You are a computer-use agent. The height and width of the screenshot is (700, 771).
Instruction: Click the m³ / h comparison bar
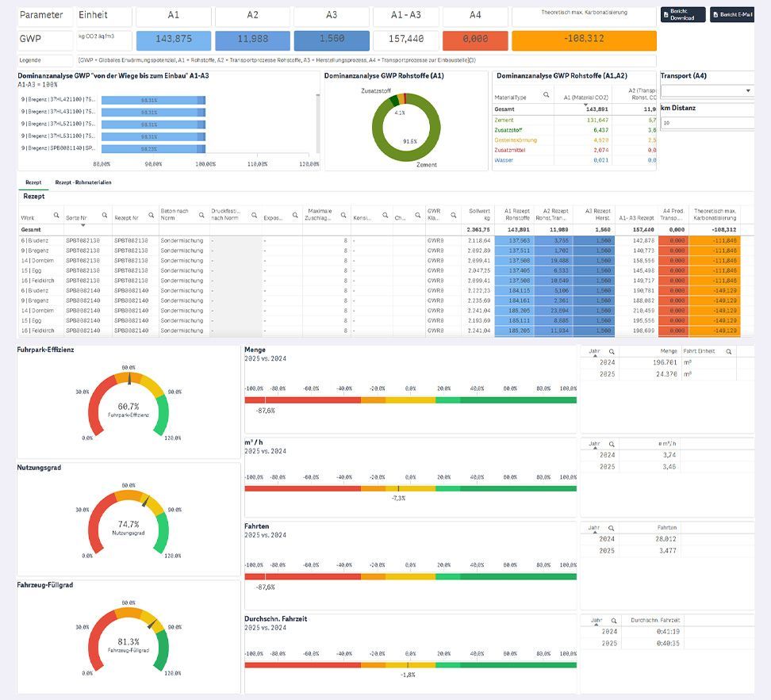click(411, 488)
